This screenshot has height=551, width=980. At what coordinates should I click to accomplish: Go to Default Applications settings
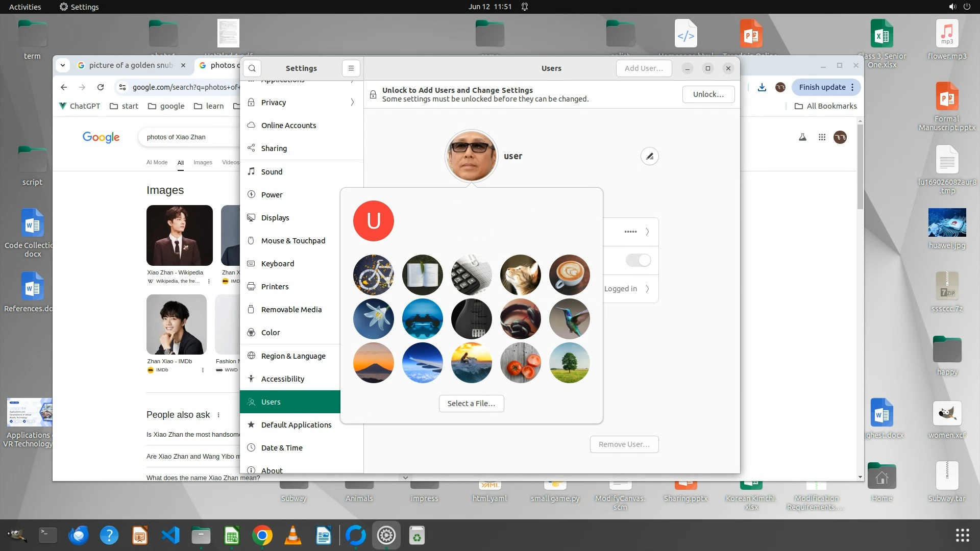296,425
